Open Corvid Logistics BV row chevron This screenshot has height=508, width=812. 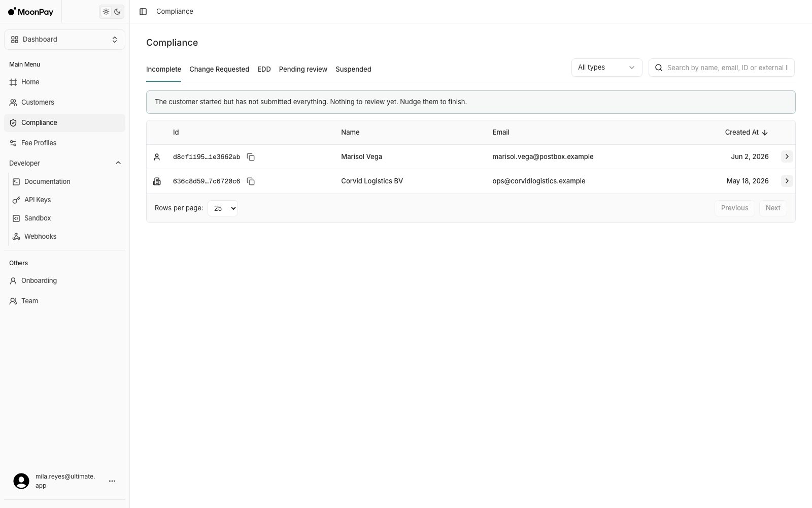click(x=787, y=181)
